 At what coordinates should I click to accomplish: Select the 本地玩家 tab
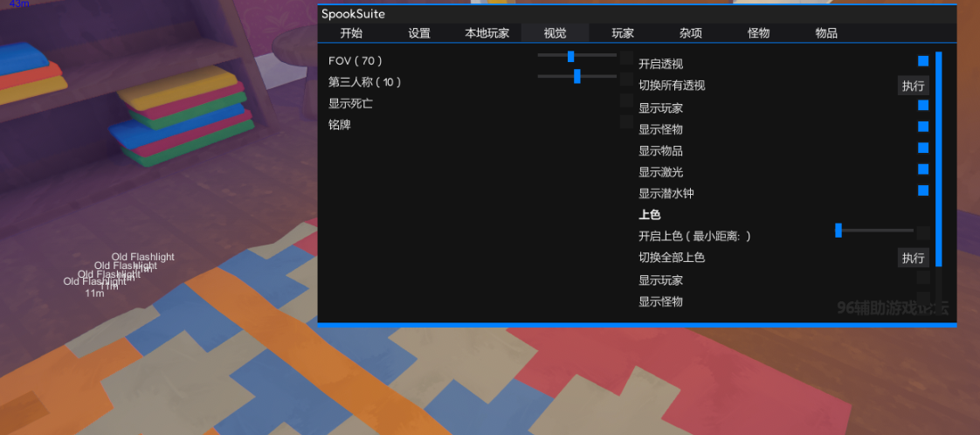pyautogui.click(x=487, y=33)
